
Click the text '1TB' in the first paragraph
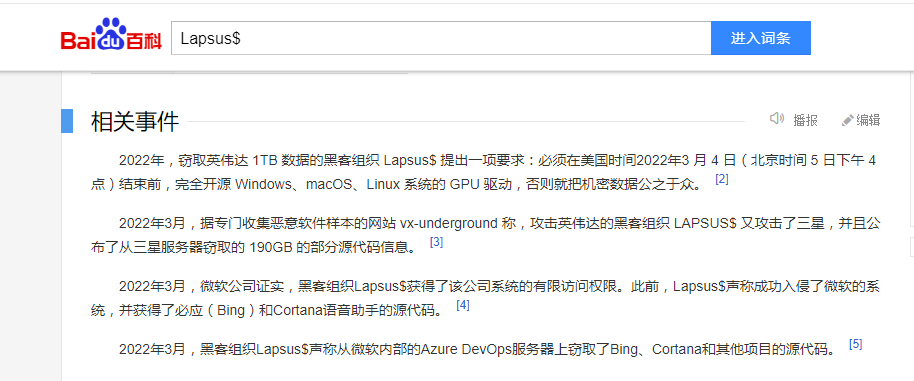coord(266,161)
